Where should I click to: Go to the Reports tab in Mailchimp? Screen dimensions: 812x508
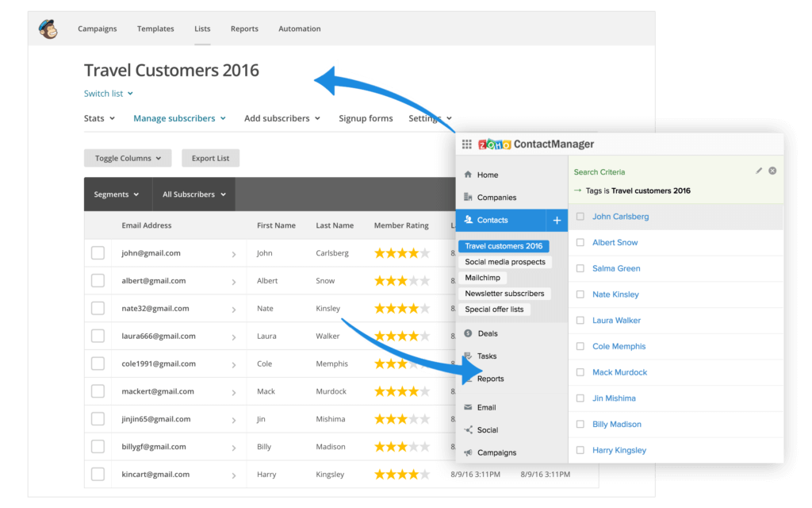[244, 29]
